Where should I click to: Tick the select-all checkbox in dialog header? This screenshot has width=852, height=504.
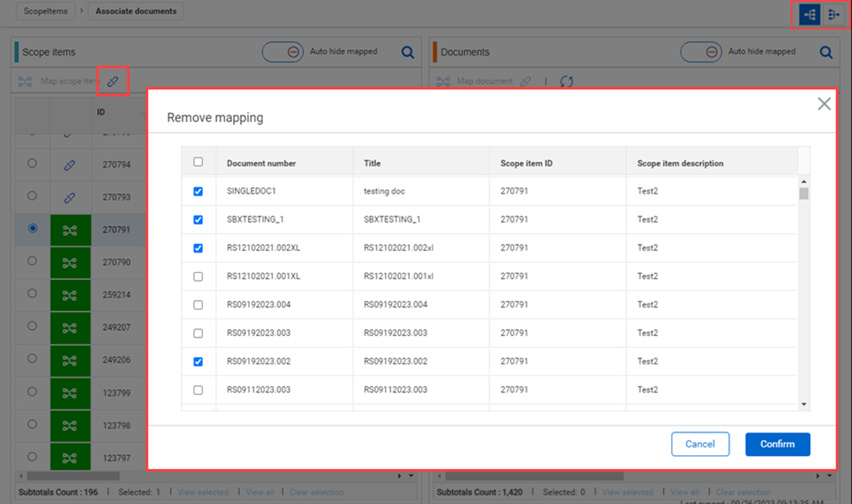pyautogui.click(x=198, y=162)
